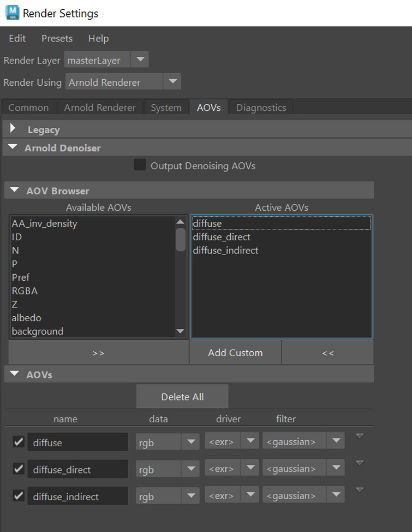Viewport: 412px width, 532px height.
Task: Enable Output Denoising AOVs checkbox
Action: click(x=140, y=165)
